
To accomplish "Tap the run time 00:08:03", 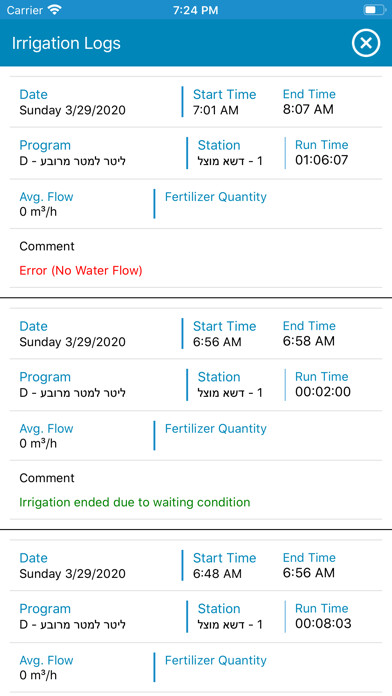I will [323, 623].
